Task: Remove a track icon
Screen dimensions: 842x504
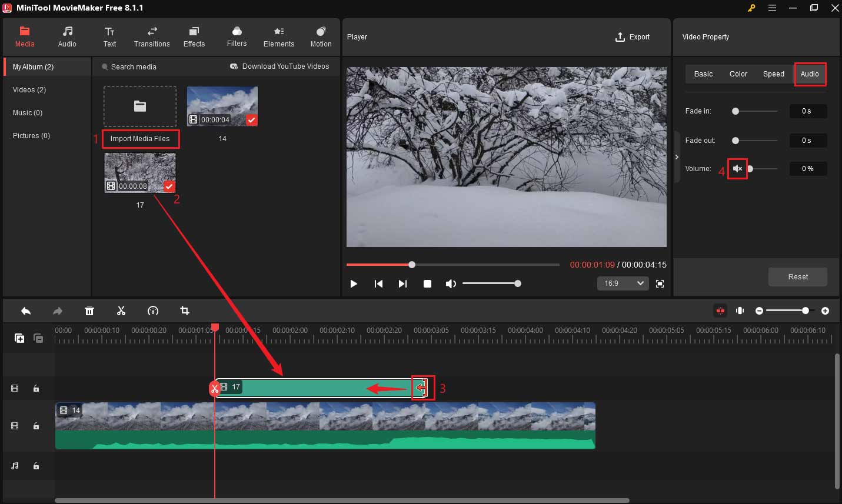Action: [38, 338]
